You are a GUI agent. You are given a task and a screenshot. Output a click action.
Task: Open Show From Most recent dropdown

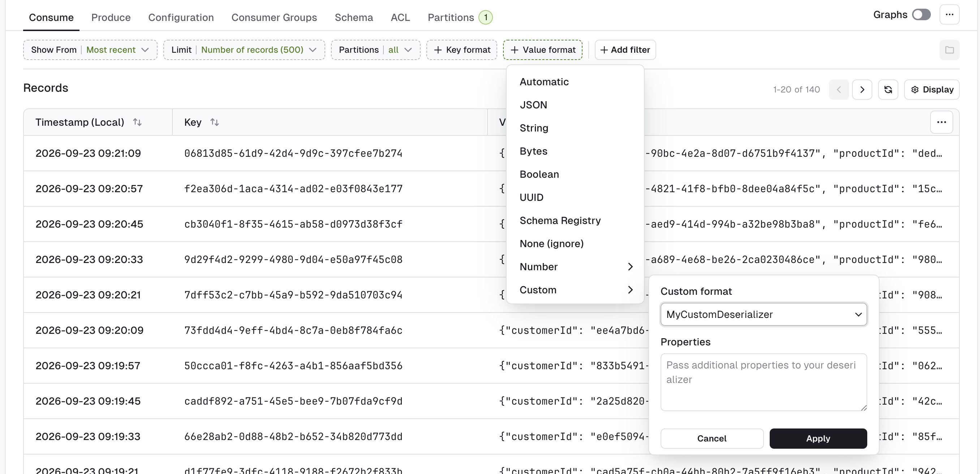[90, 50]
